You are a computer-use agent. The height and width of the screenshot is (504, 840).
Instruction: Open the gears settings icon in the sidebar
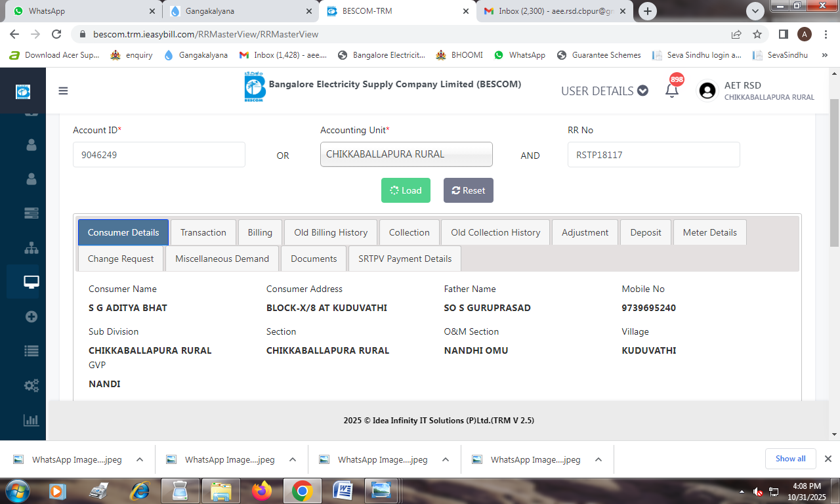point(31,385)
